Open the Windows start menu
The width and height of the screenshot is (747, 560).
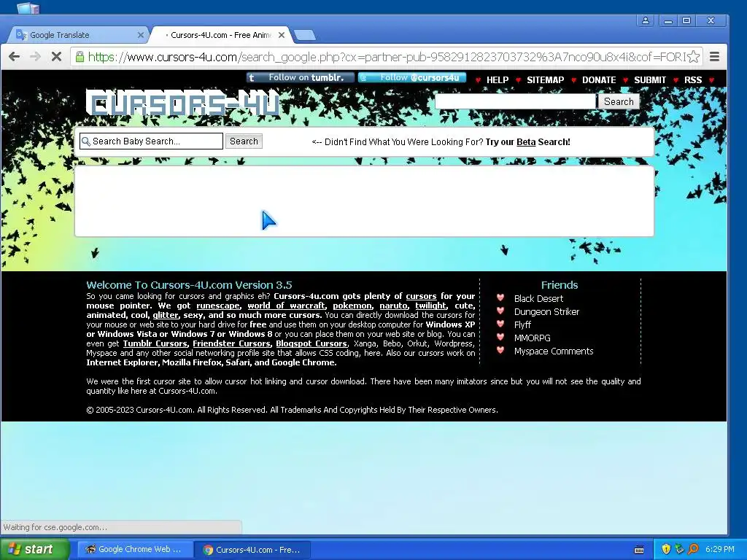(34, 549)
